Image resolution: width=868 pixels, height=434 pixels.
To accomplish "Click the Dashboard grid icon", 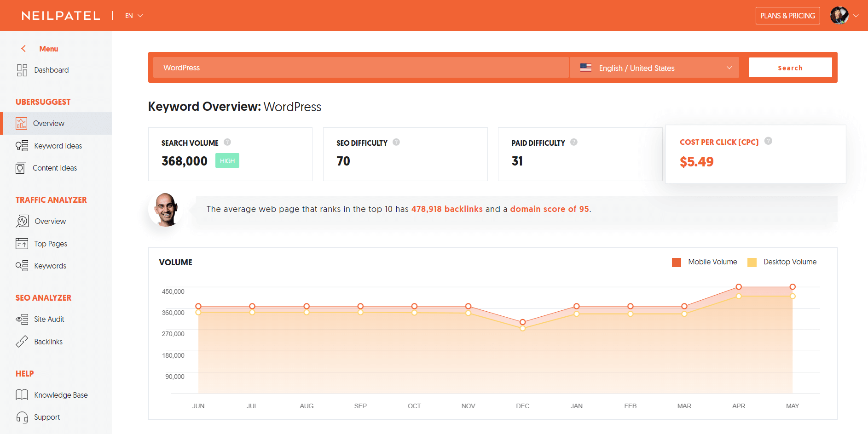I will click(x=22, y=70).
